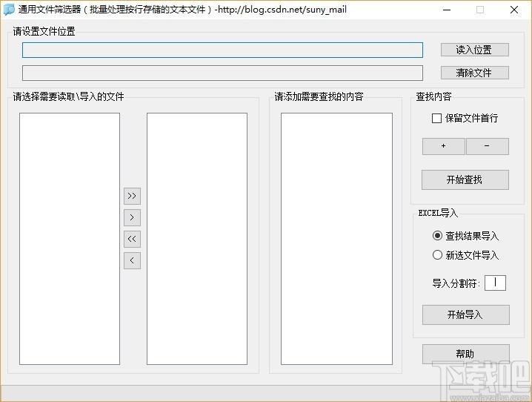Move all files right with >> button

(132, 196)
